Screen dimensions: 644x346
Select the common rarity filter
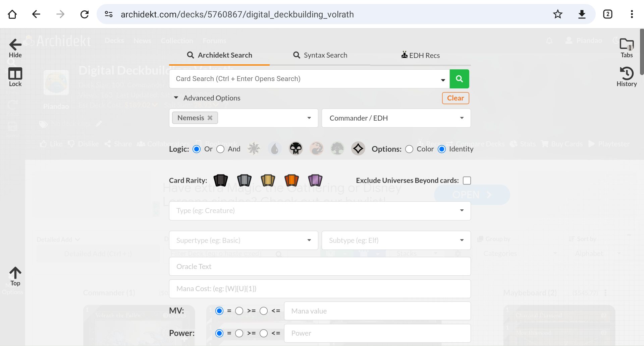pyautogui.click(x=220, y=180)
